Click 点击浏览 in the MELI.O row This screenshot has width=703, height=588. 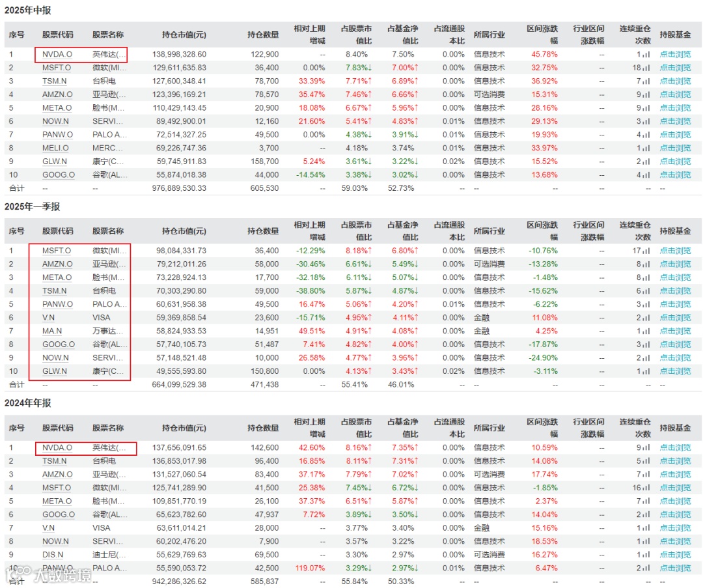[675, 148]
